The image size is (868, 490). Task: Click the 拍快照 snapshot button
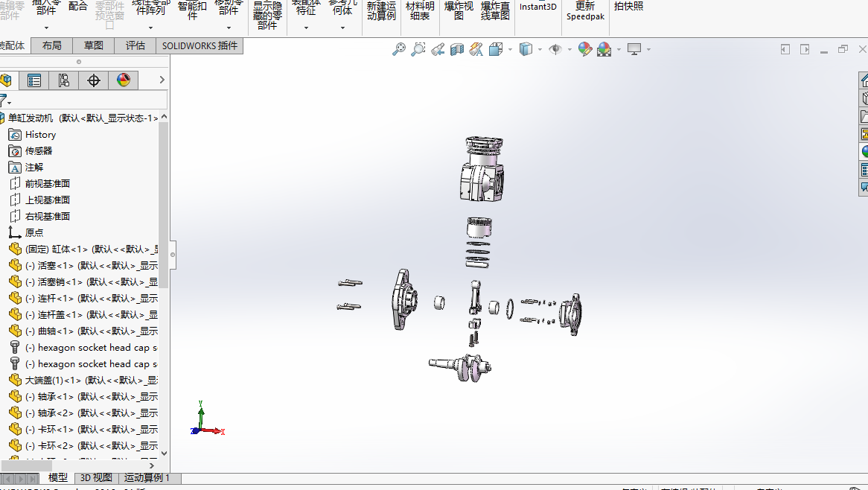coord(628,7)
